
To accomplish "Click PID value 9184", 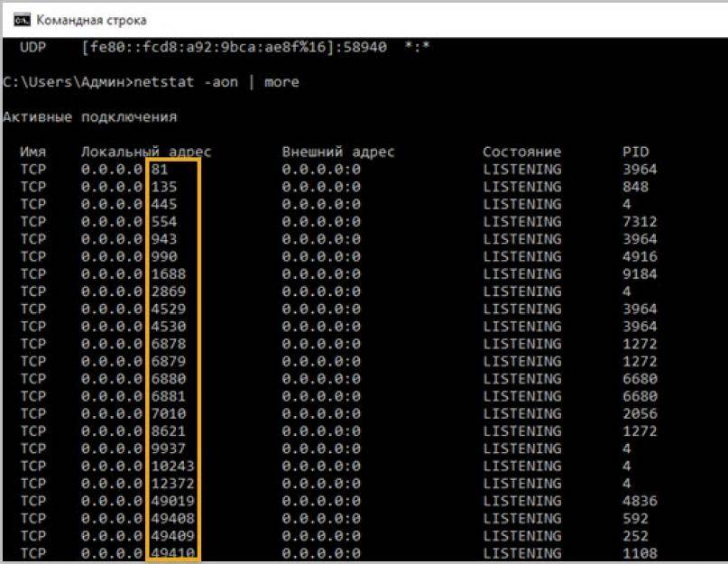I will click(x=640, y=274).
